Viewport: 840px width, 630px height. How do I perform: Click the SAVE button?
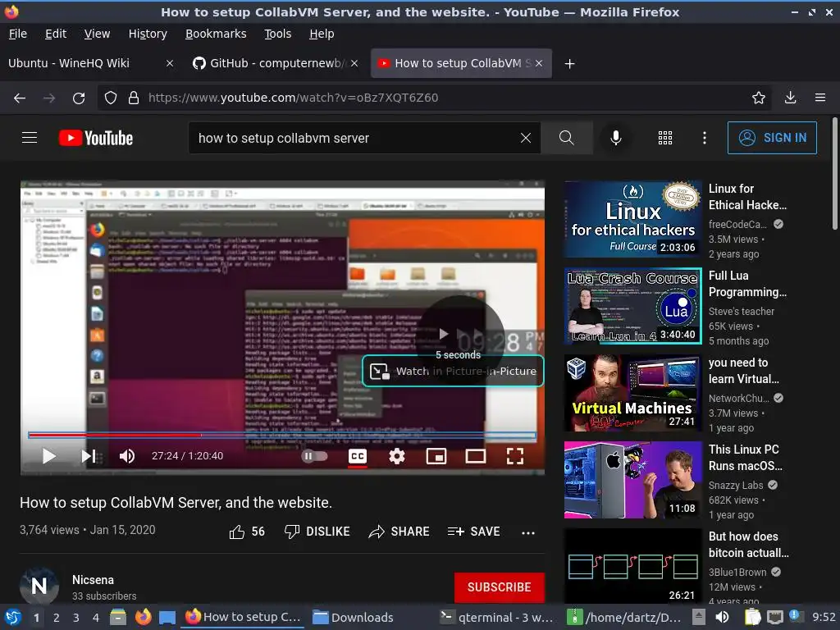473,532
